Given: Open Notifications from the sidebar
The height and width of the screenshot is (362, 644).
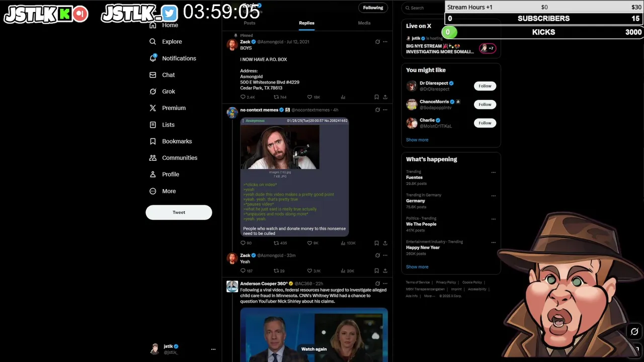Looking at the screenshot, I should coord(173,58).
